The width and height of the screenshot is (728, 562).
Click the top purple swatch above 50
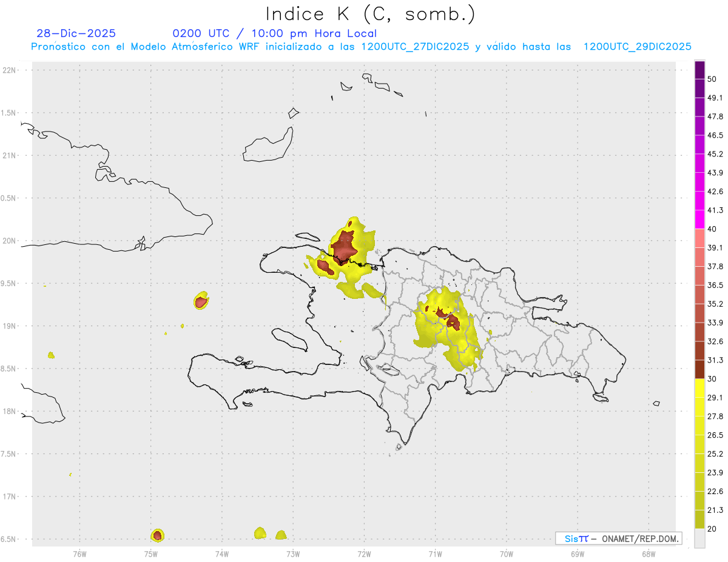click(699, 70)
